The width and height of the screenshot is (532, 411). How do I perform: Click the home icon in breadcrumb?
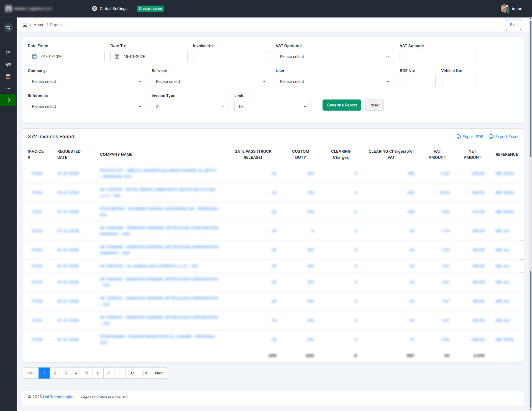(x=25, y=25)
